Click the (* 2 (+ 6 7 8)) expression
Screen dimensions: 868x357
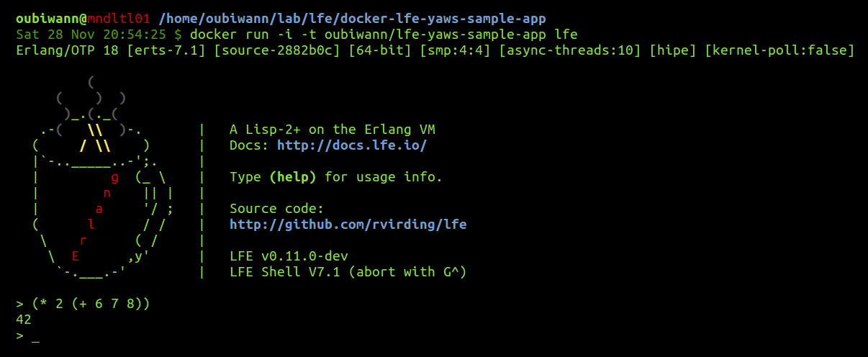(91, 304)
